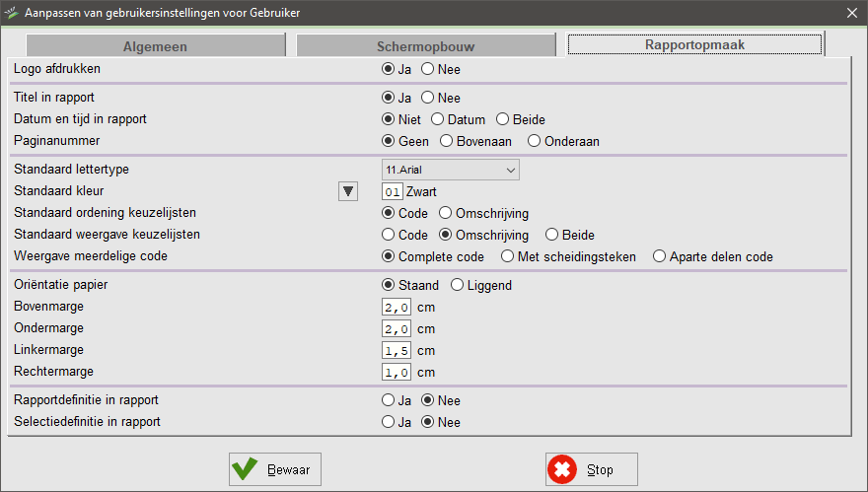Click the red cross Stop icon

click(563, 470)
